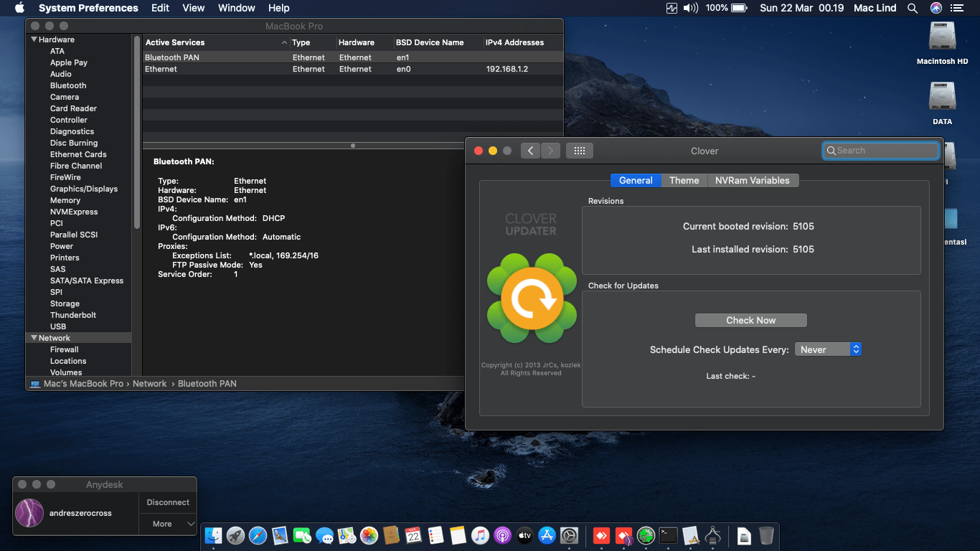Show all preferences grid button in Clover

(580, 151)
